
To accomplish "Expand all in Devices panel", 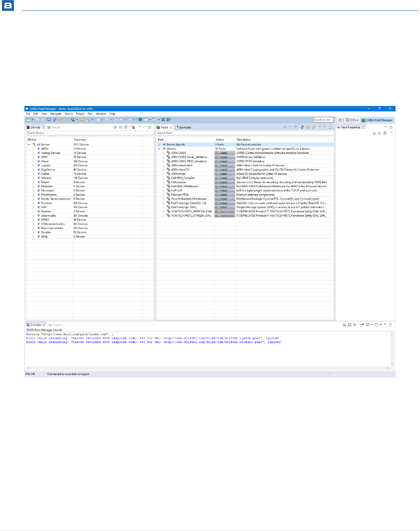I will click(115, 127).
